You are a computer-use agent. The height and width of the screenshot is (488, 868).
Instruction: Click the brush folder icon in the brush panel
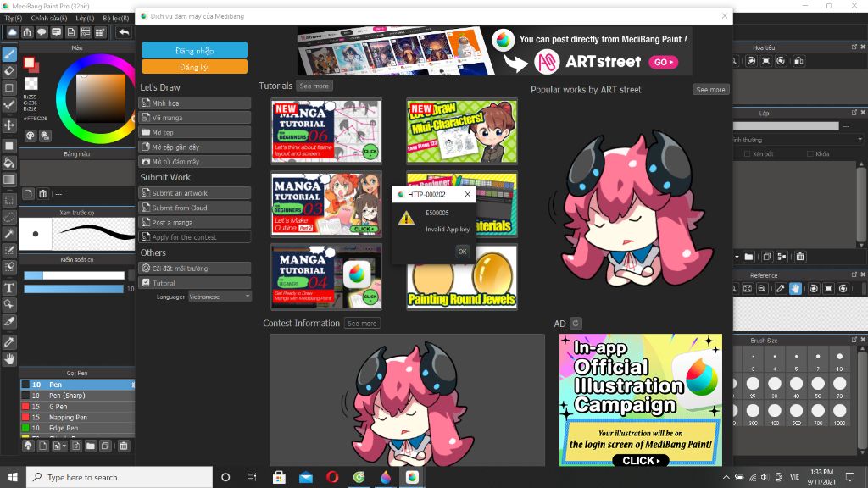(91, 446)
